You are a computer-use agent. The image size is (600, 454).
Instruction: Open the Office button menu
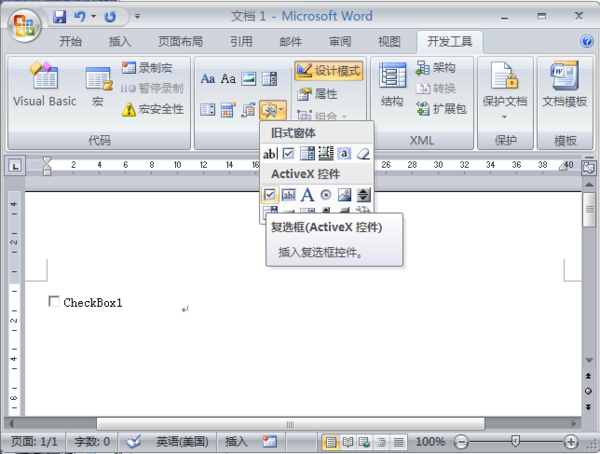coord(24,25)
